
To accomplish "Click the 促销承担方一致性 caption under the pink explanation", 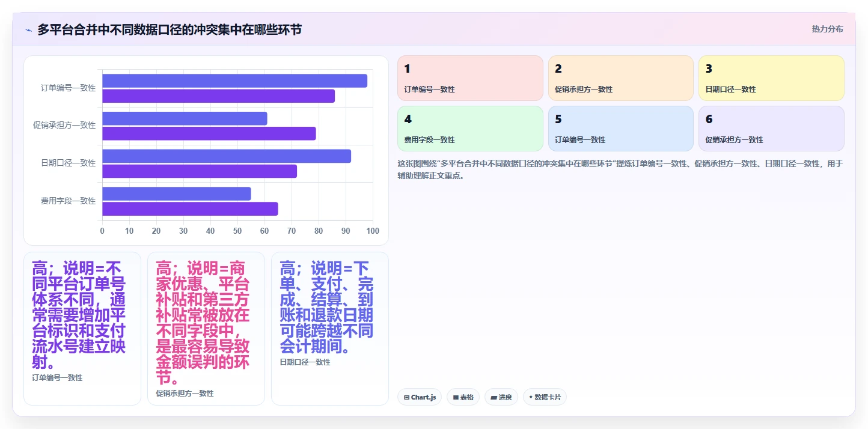I will click(185, 394).
